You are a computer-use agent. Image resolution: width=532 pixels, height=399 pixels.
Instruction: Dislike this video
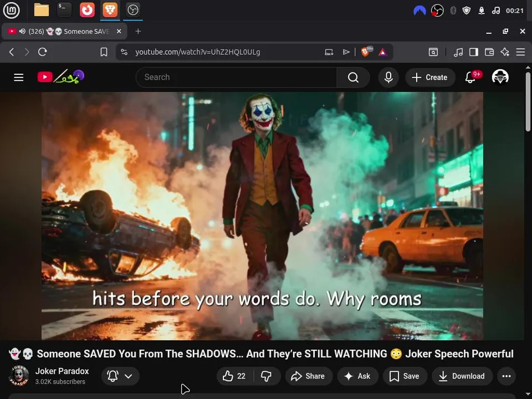tap(267, 376)
